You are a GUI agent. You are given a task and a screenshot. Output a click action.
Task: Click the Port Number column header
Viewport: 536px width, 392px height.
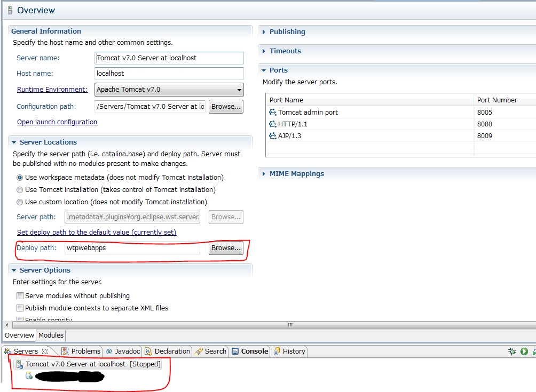tap(505, 100)
